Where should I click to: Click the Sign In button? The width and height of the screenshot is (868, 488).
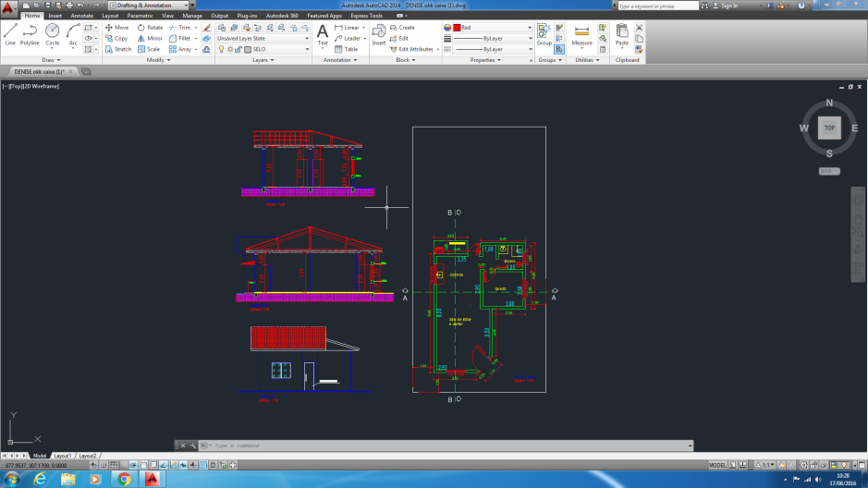(729, 6)
